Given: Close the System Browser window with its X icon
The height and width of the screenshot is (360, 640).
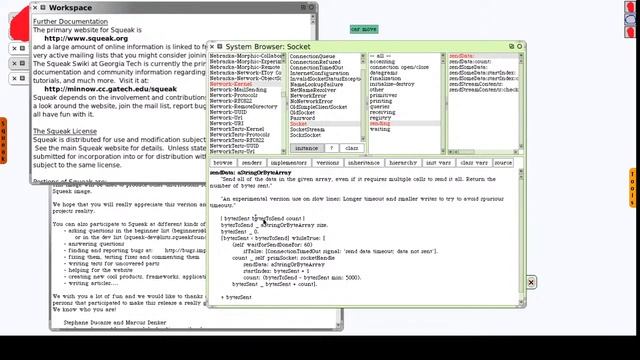Looking at the screenshot, I should (x=212, y=47).
